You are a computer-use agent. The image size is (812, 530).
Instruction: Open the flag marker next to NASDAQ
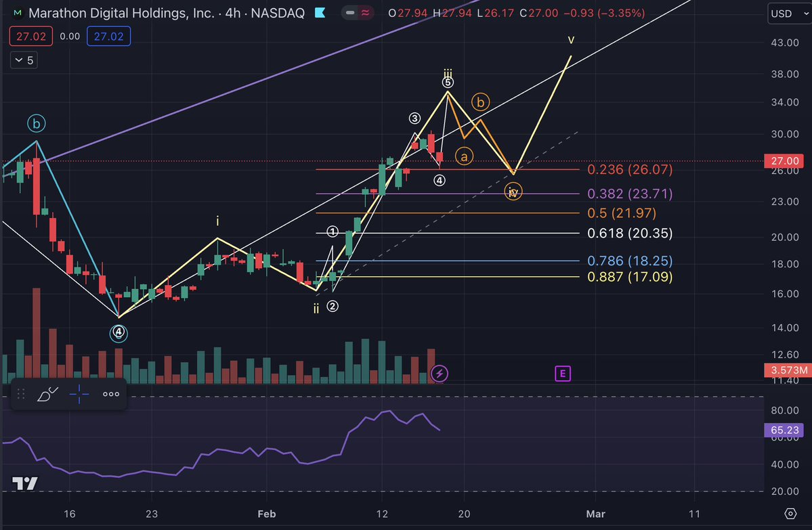[320, 13]
